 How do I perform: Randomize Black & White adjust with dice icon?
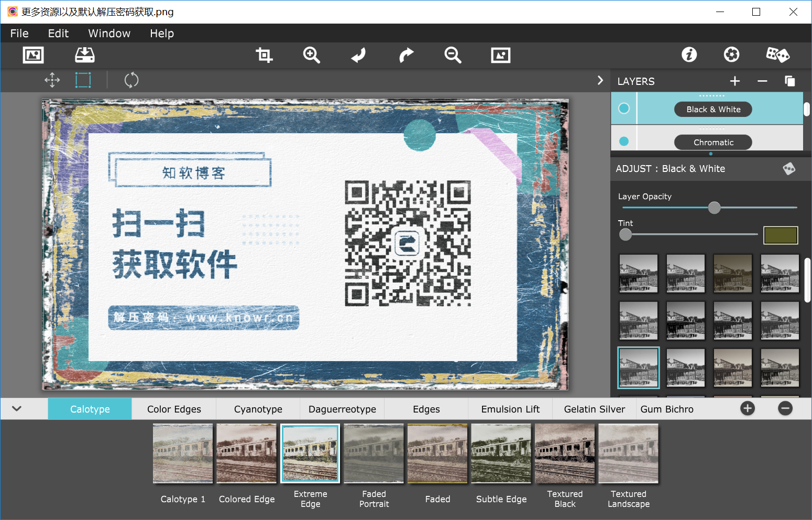coord(789,169)
